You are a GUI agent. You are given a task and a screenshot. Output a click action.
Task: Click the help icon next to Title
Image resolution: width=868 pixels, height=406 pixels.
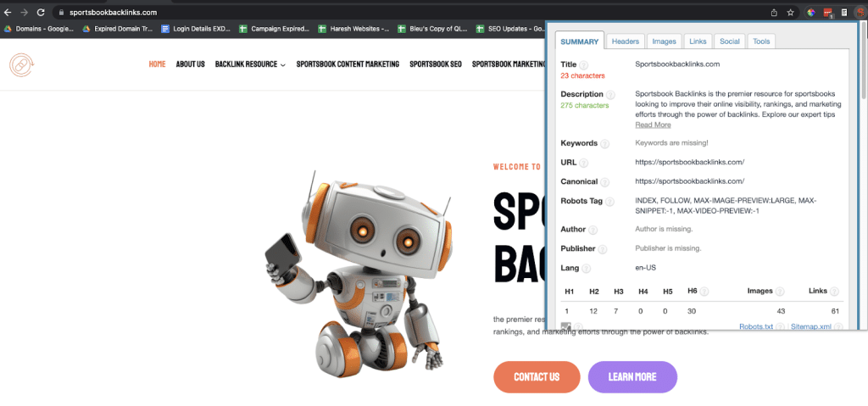pos(584,65)
